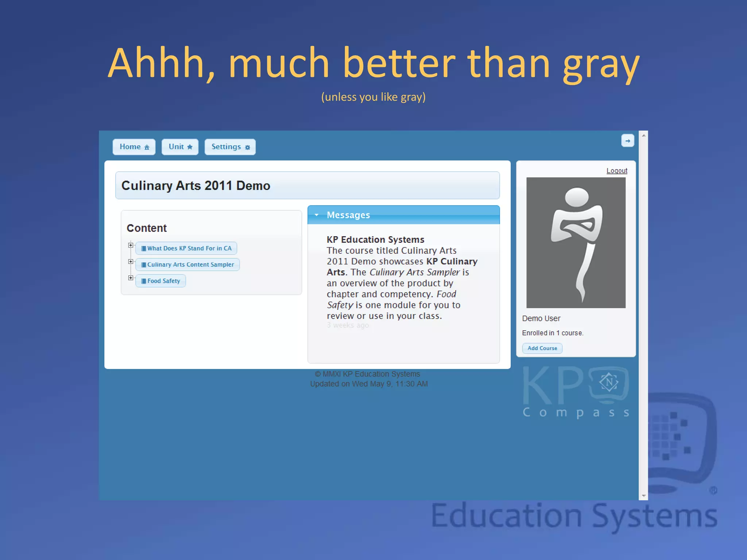This screenshot has height=560, width=747.
Task: Expand the Culinary Arts Content Sampler node
Action: [131, 262]
